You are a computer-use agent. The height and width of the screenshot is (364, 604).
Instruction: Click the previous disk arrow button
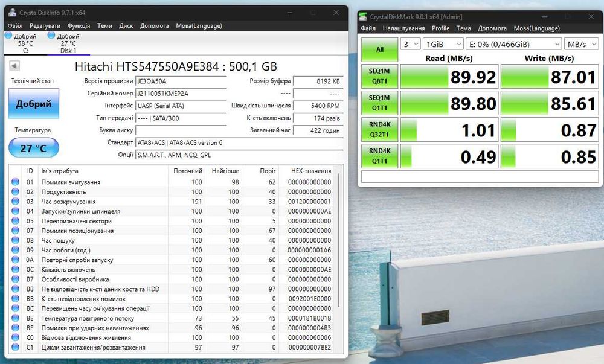(x=14, y=66)
